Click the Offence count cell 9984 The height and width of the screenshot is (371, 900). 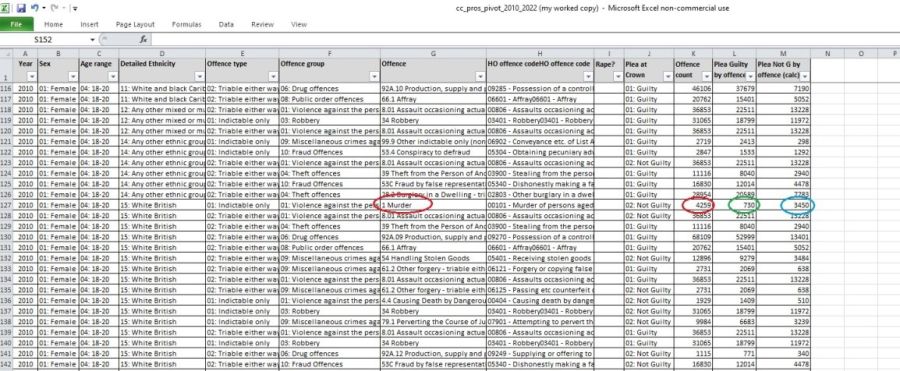pyautogui.click(x=693, y=322)
